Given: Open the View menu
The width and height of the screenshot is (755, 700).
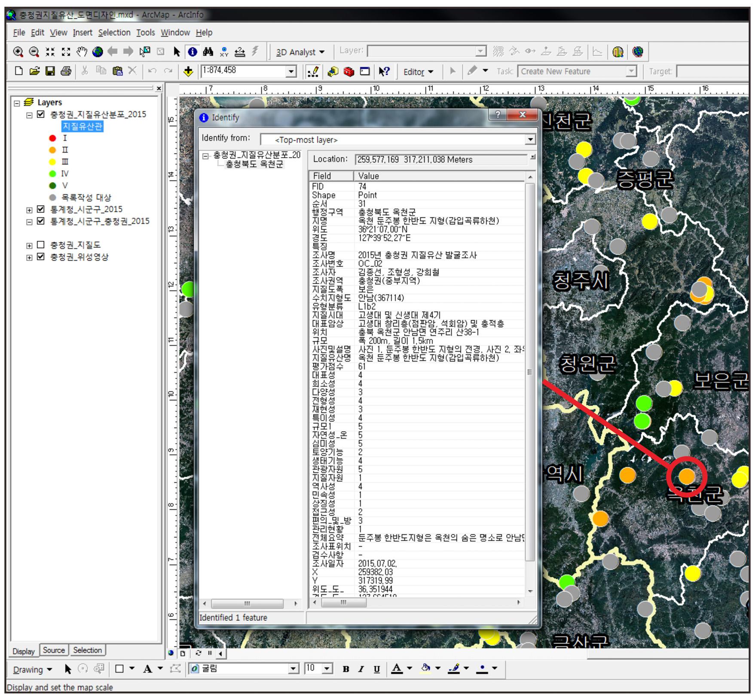Looking at the screenshot, I should pos(58,33).
